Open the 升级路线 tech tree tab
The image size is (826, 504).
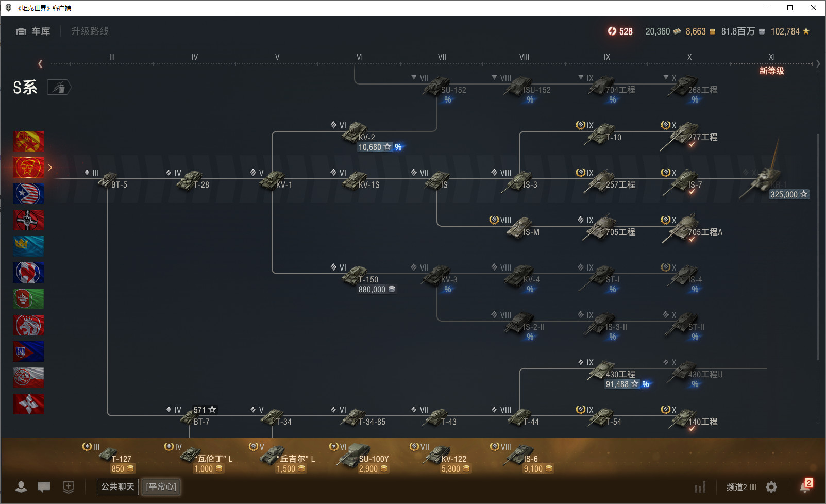tap(90, 31)
